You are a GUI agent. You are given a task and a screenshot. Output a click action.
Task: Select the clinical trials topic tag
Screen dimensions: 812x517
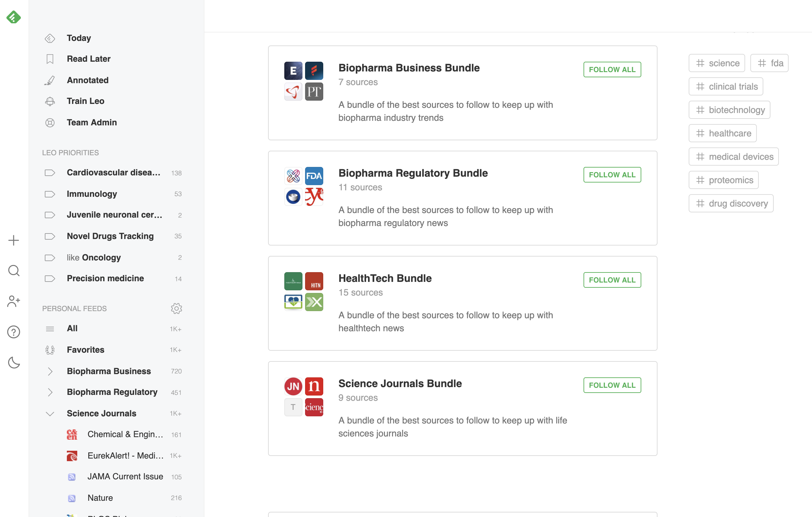[726, 86]
